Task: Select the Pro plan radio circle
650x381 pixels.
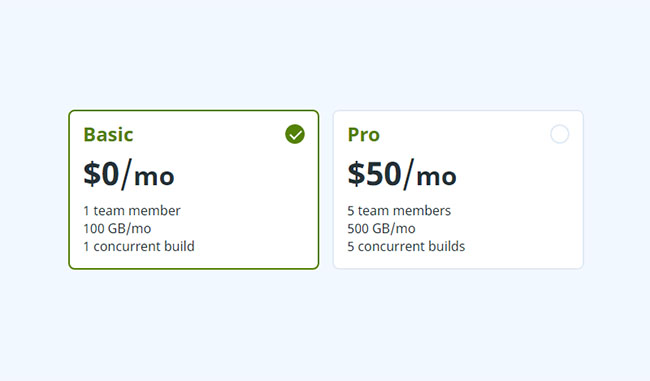Action: click(x=559, y=134)
